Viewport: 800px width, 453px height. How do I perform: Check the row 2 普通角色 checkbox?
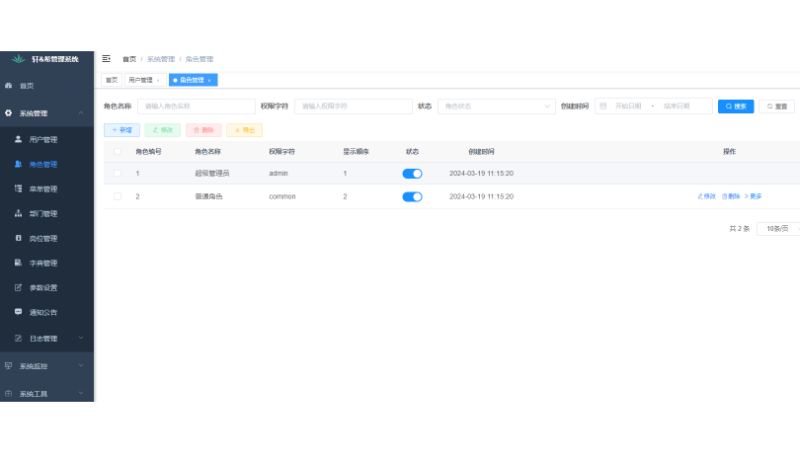[117, 196]
